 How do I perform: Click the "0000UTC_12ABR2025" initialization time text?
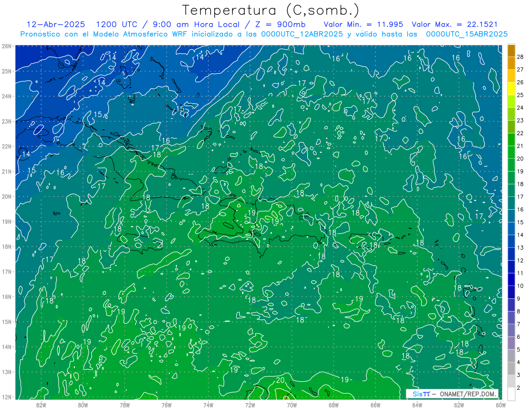[301, 34]
